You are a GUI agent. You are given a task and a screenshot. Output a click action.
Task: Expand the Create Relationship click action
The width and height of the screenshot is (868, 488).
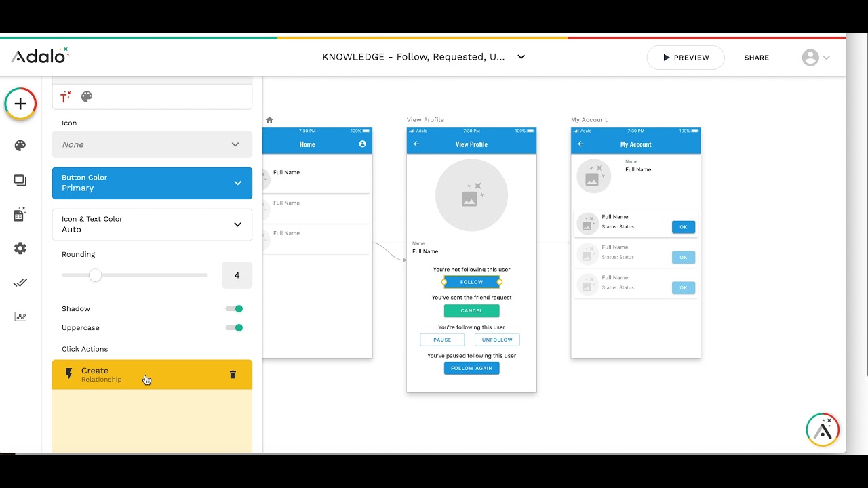click(152, 375)
